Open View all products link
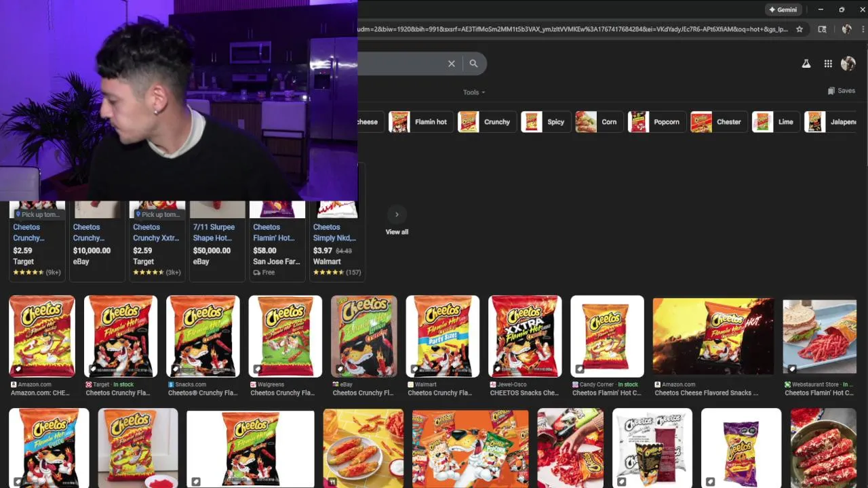This screenshot has height=488, width=868. point(397,232)
